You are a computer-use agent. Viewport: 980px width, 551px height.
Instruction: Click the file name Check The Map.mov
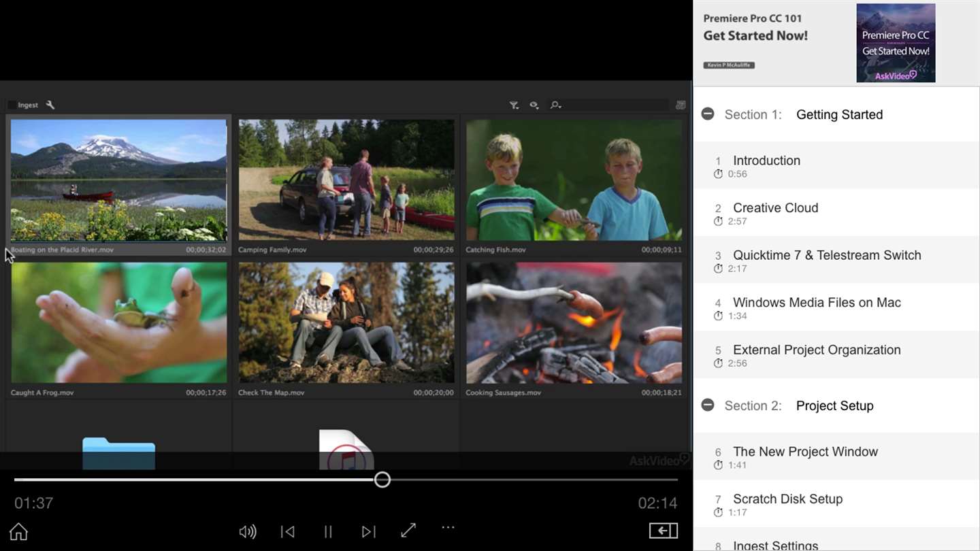tap(272, 393)
